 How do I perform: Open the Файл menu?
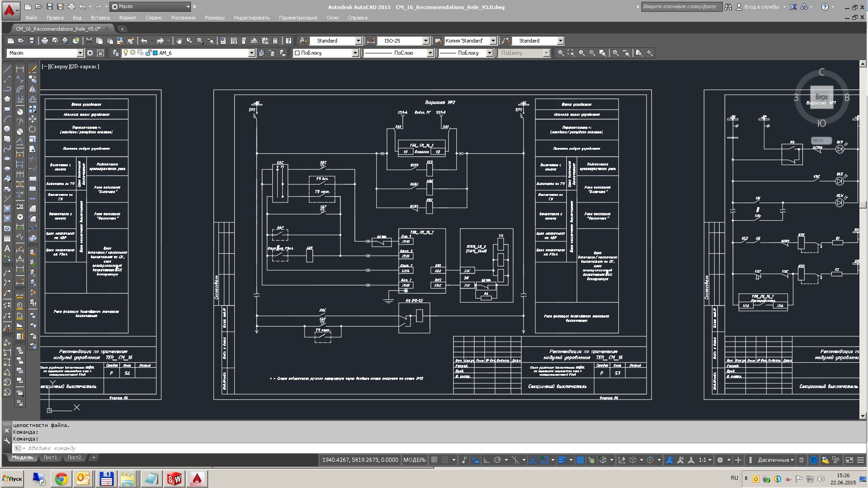[x=31, y=18]
